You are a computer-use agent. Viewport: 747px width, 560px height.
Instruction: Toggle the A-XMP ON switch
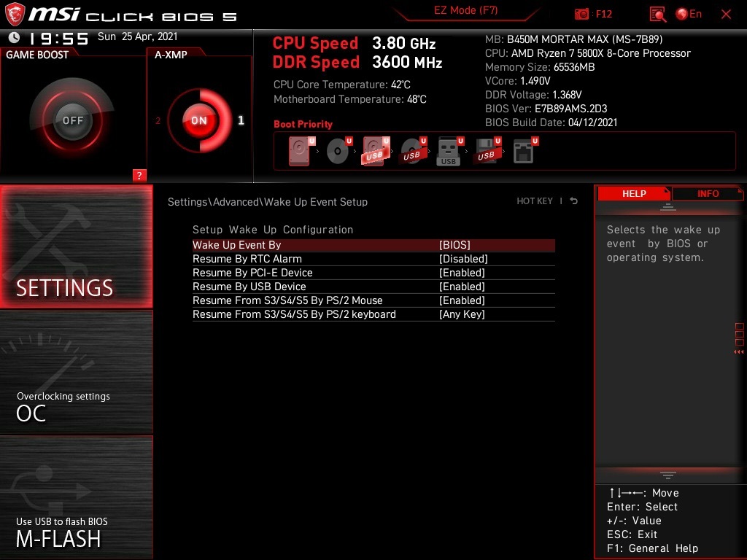tap(198, 121)
